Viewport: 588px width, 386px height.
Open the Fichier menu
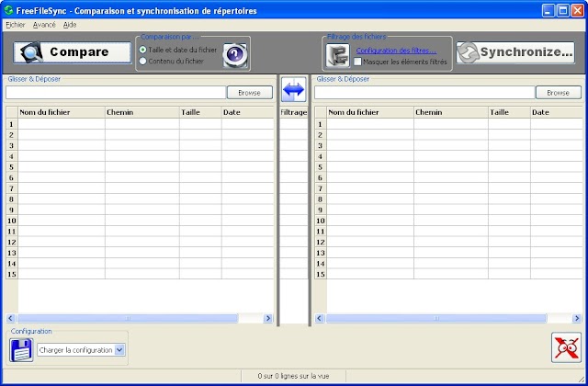coord(16,25)
